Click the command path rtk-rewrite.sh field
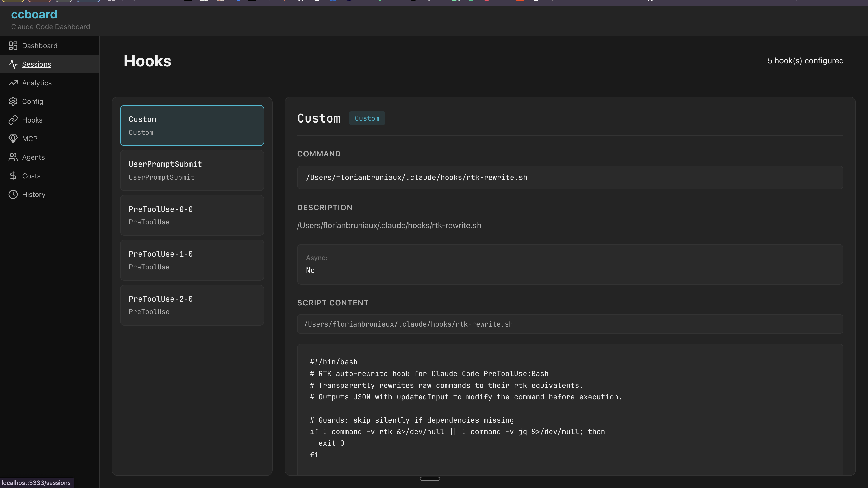The height and width of the screenshot is (488, 868). click(x=570, y=177)
